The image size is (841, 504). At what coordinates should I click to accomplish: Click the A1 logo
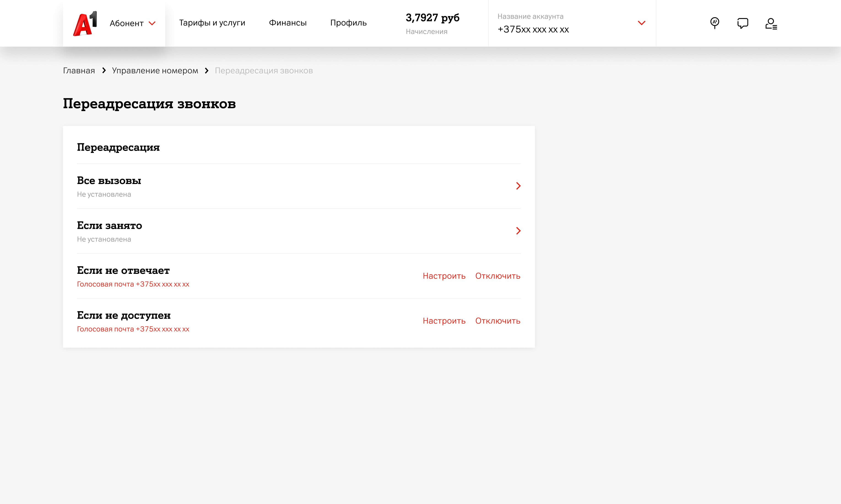(85, 24)
